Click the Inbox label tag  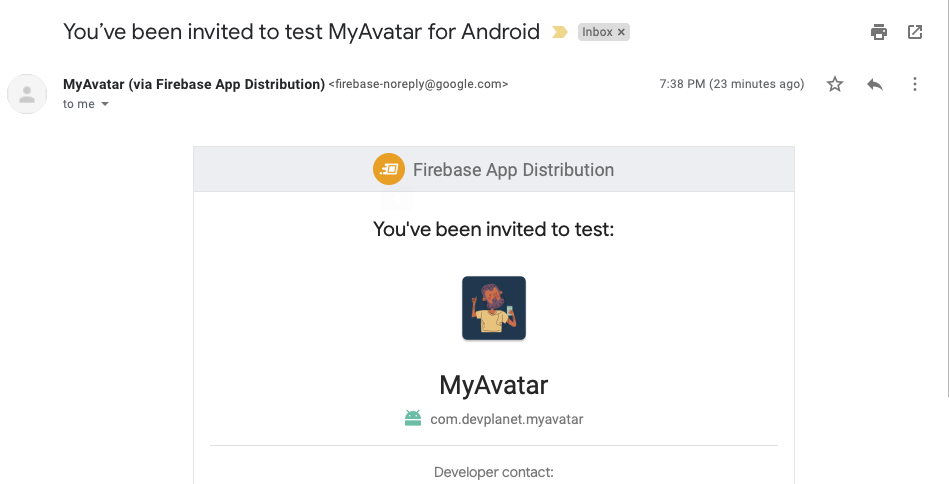click(597, 32)
